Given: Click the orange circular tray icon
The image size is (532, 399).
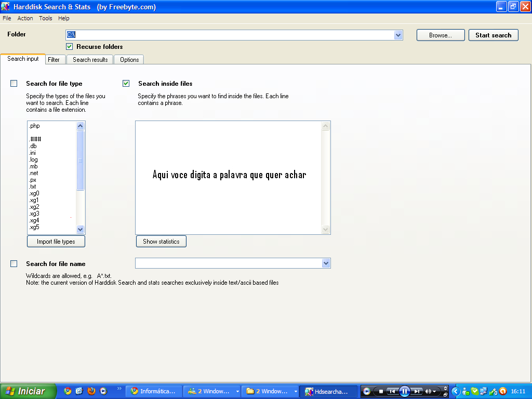Looking at the screenshot, I should 502,391.
